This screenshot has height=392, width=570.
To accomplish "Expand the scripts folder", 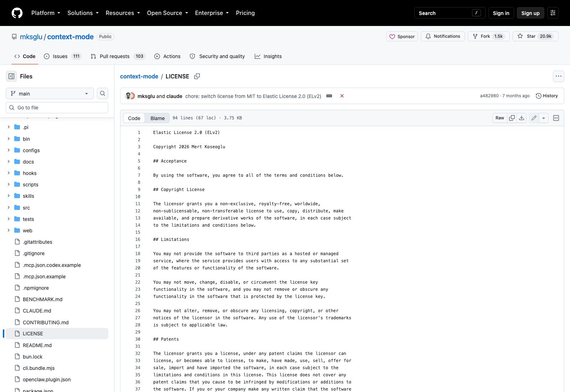I will click(9, 184).
